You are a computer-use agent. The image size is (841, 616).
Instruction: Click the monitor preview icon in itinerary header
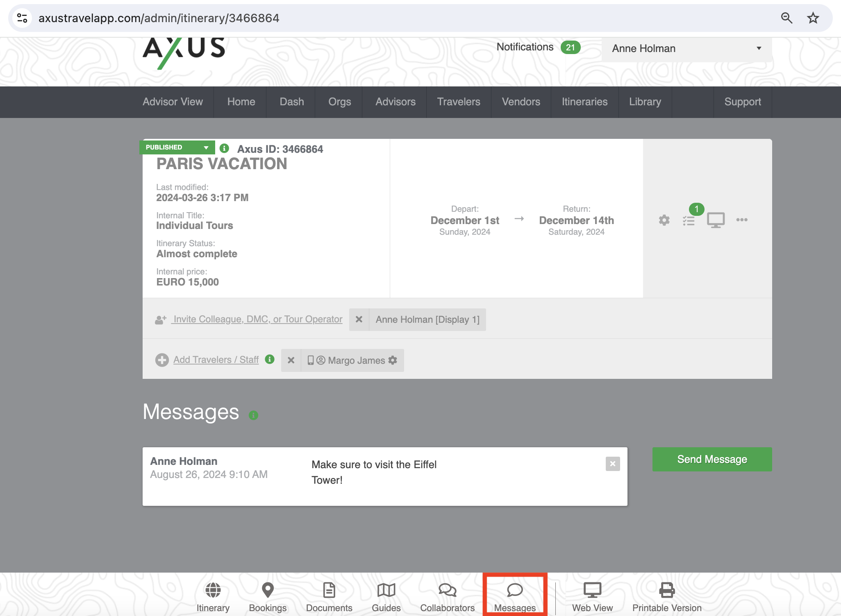(x=716, y=220)
